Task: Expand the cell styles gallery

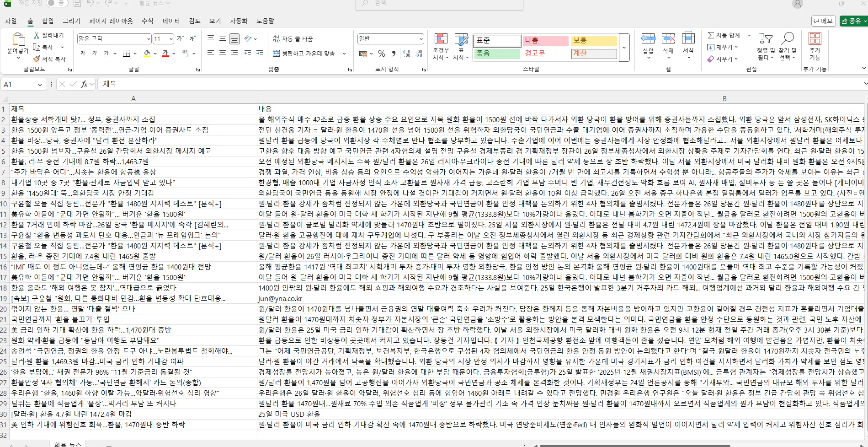Action: click(x=624, y=47)
